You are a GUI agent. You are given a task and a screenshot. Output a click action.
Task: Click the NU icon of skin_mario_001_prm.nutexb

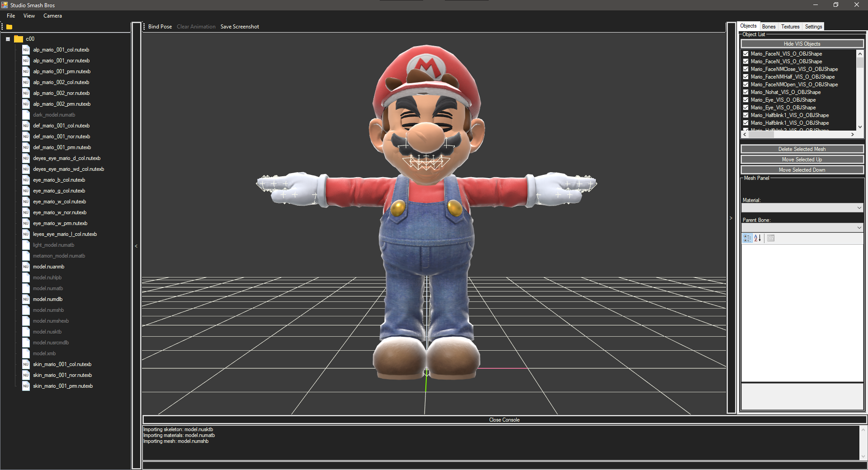(26, 386)
